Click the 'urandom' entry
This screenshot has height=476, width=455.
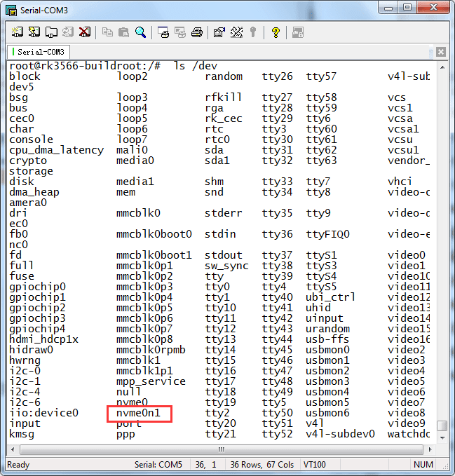click(327, 329)
